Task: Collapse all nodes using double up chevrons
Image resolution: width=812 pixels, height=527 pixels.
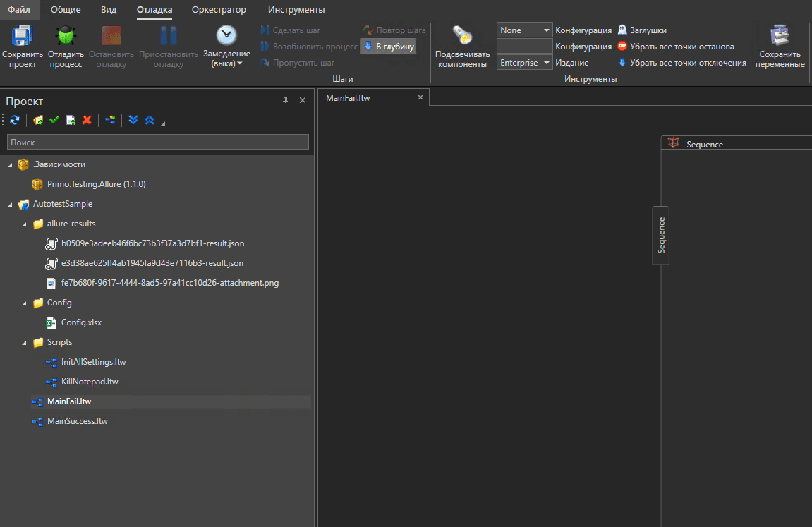Action: pyautogui.click(x=149, y=121)
